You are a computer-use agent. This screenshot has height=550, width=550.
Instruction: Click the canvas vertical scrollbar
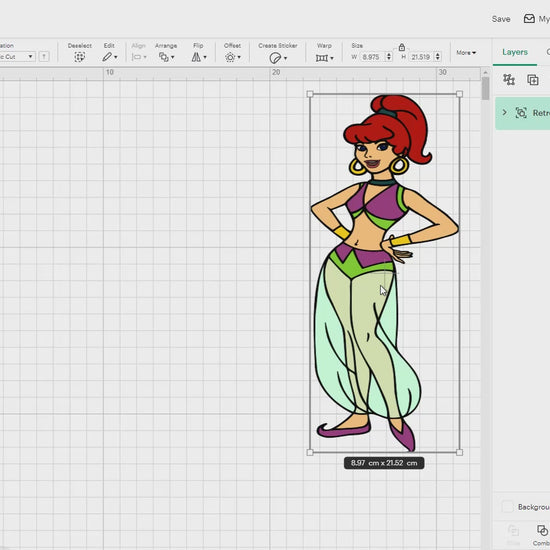tap(485, 89)
